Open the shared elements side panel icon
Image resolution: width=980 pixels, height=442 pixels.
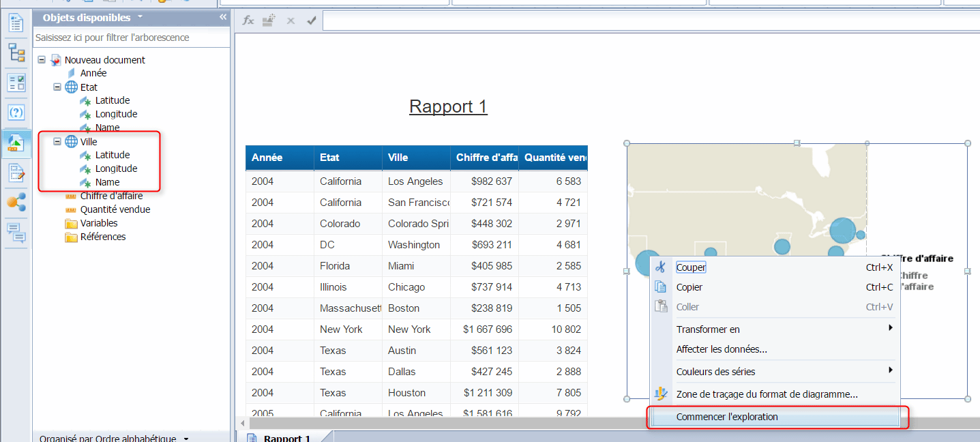pos(16,203)
